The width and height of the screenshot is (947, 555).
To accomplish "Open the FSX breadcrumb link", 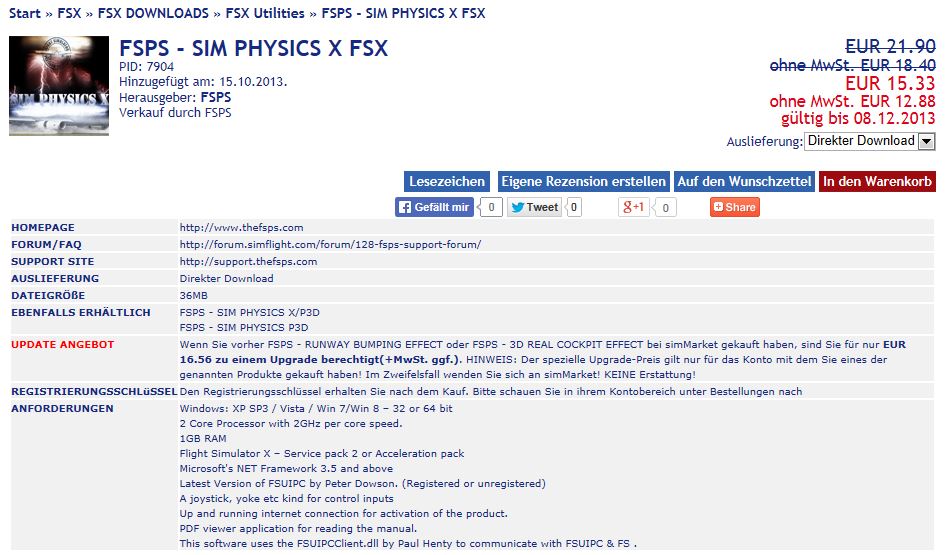I will coord(69,13).
